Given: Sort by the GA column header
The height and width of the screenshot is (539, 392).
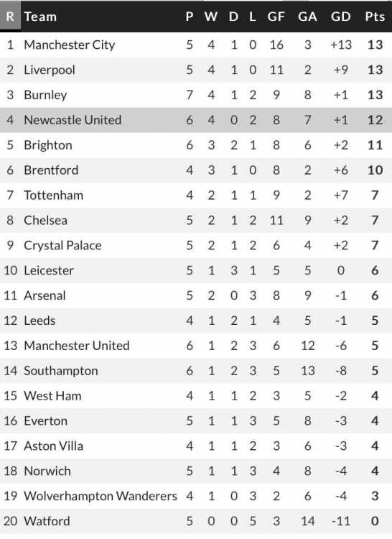Looking at the screenshot, I should 307,17.
